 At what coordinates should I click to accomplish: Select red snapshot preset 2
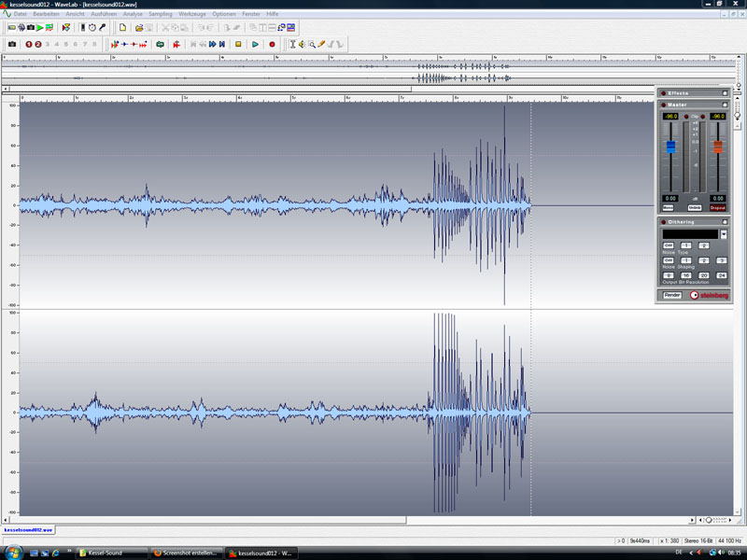point(38,44)
